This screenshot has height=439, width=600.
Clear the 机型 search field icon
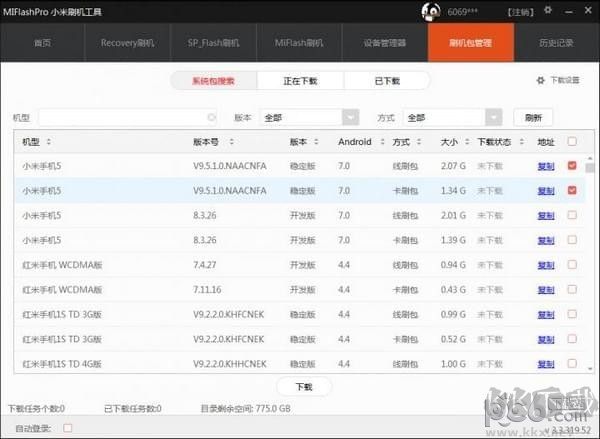click(211, 117)
